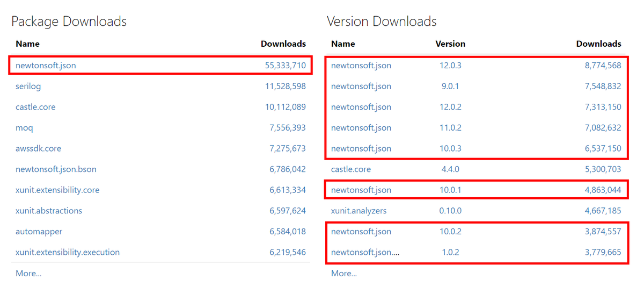Image resolution: width=644 pixels, height=294 pixels.
Task: Select download count 6,584,018 for automapper
Action: pos(288,232)
